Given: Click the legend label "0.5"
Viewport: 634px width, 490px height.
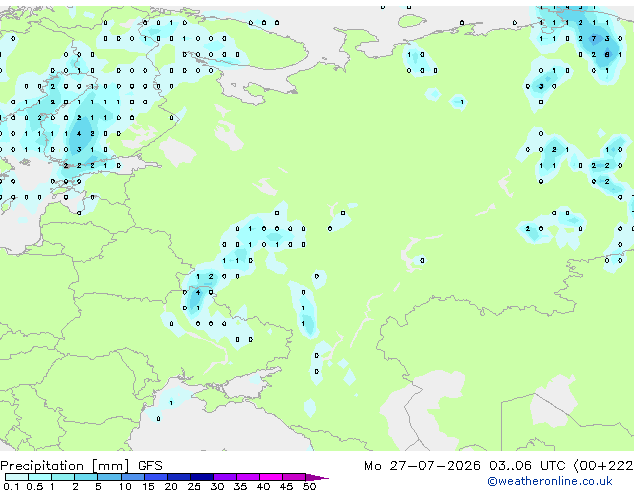Looking at the screenshot, I should click(x=35, y=486).
